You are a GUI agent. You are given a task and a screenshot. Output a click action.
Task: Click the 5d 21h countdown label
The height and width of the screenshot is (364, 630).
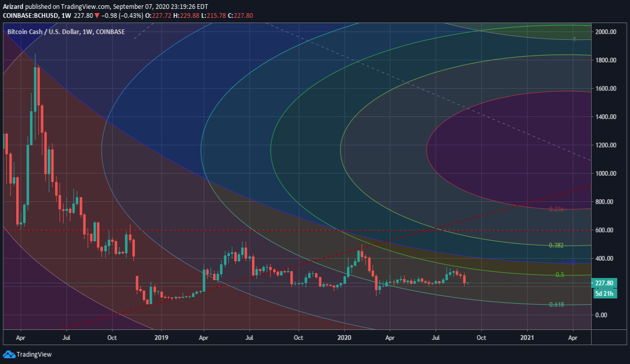(604, 294)
